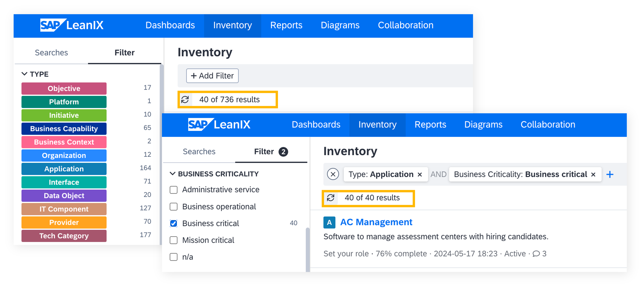
Task: Click Application count '164'
Action: [x=145, y=168]
